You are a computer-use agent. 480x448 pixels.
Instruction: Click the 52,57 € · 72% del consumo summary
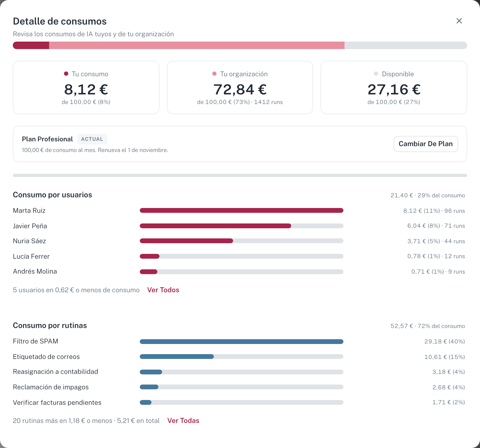tap(428, 326)
